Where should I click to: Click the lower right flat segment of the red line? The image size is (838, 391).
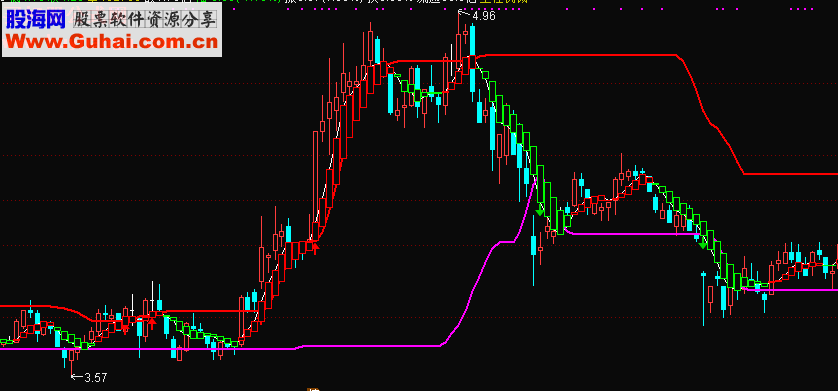[791, 174]
